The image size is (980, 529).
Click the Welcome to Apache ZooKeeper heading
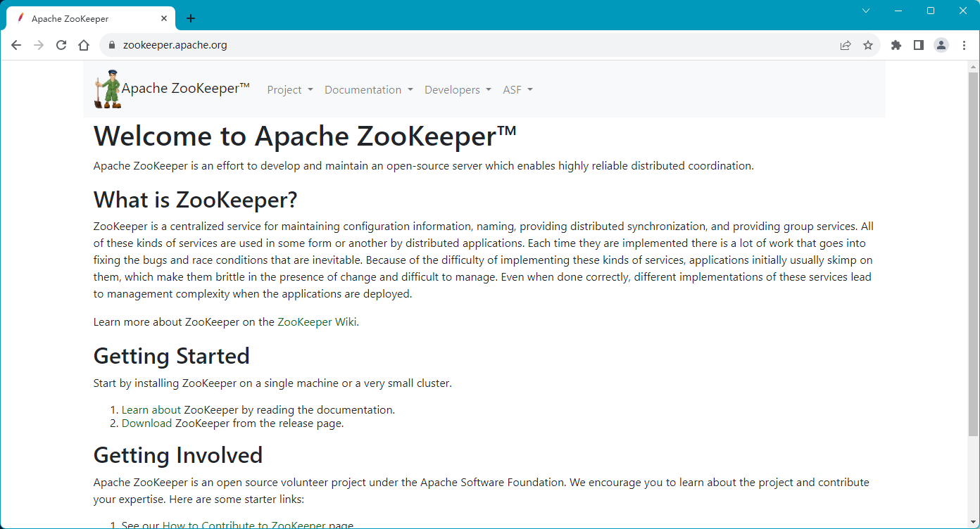coord(305,136)
